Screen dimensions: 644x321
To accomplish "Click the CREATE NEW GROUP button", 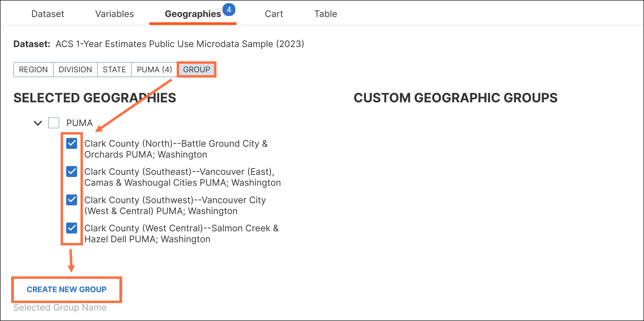I will pos(66,289).
